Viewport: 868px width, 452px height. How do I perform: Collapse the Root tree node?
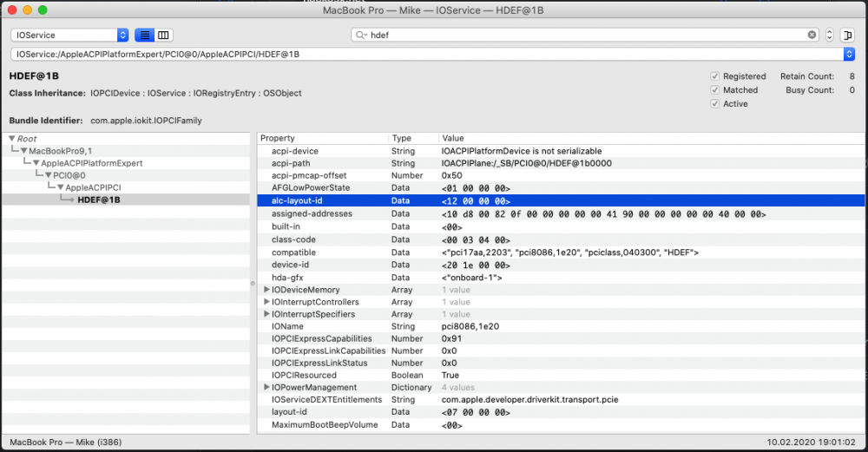click(11, 139)
